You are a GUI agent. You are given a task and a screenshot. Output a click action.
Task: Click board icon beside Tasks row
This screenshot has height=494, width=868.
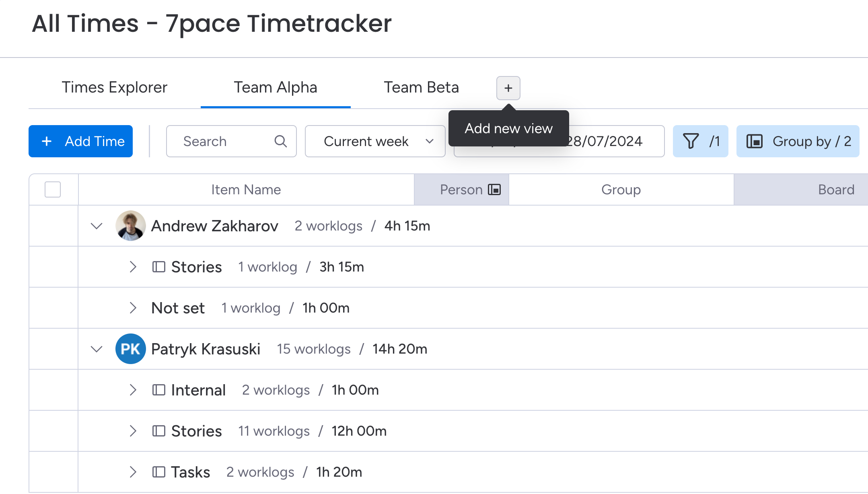click(x=158, y=472)
